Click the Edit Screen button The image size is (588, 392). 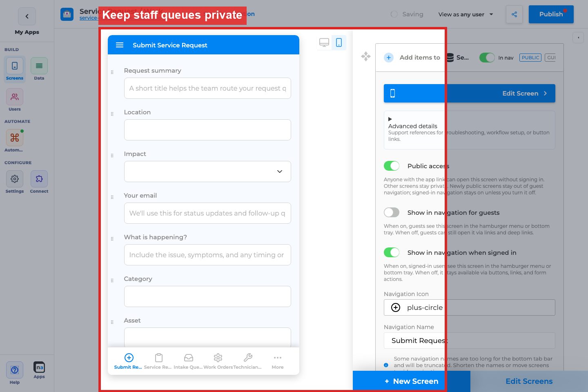point(469,94)
